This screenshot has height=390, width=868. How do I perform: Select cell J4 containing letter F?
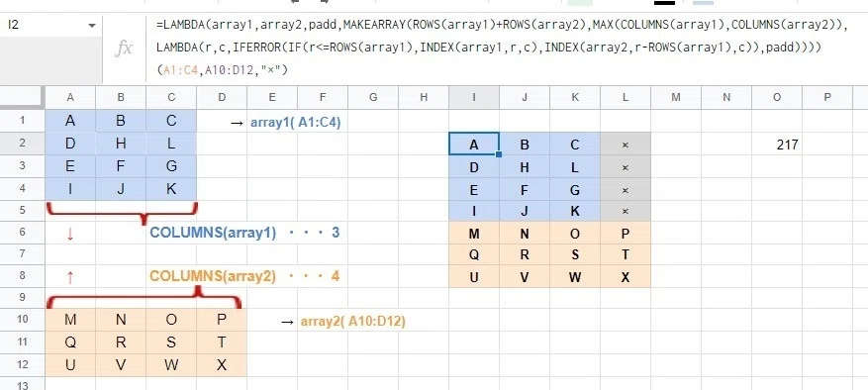coord(525,189)
